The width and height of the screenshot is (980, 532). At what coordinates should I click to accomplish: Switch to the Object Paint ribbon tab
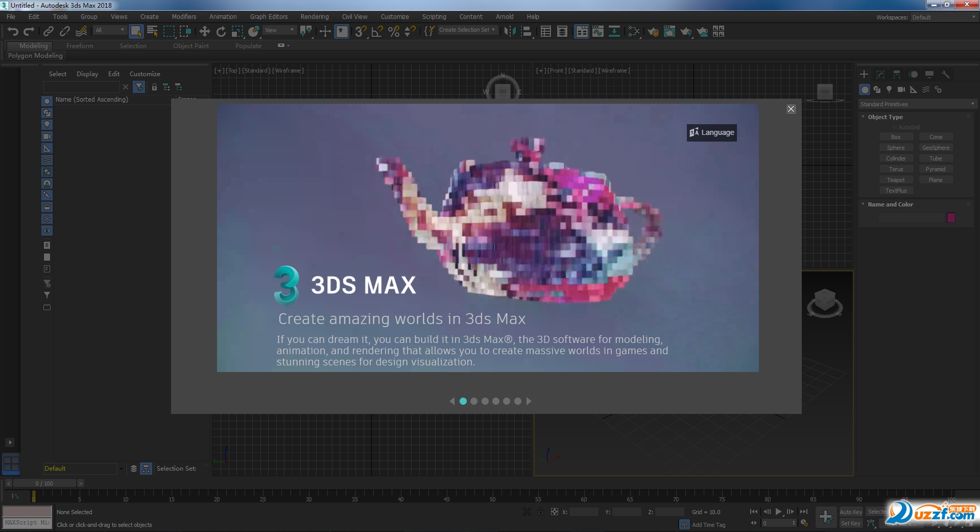pos(191,45)
